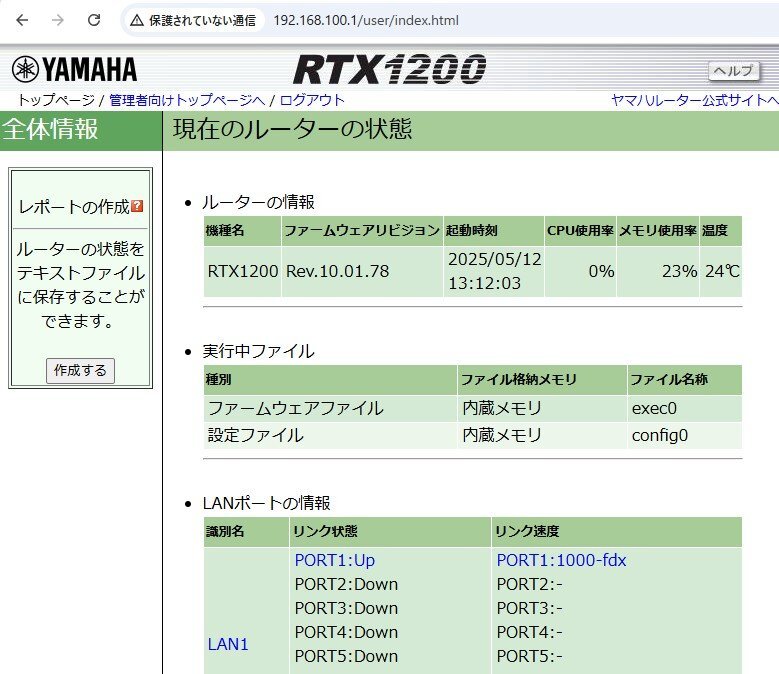
Task: Click the orange help icon beside レポートの作成
Action: 137,206
